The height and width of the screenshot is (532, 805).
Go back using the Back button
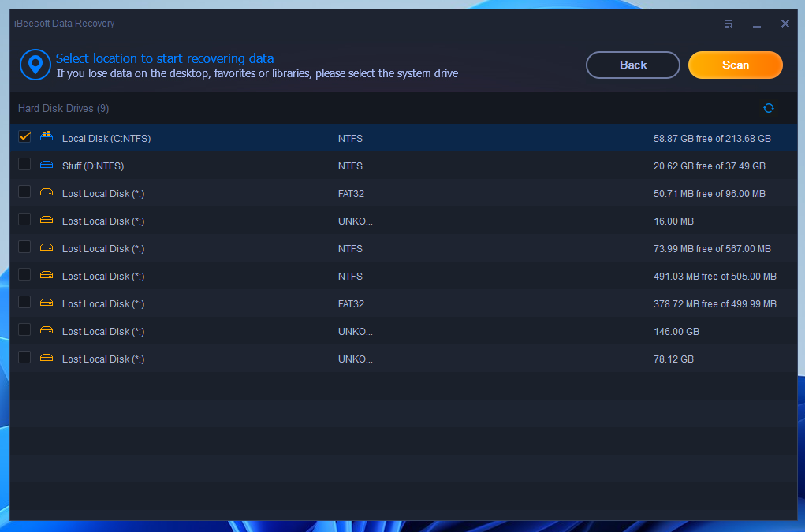coord(632,65)
